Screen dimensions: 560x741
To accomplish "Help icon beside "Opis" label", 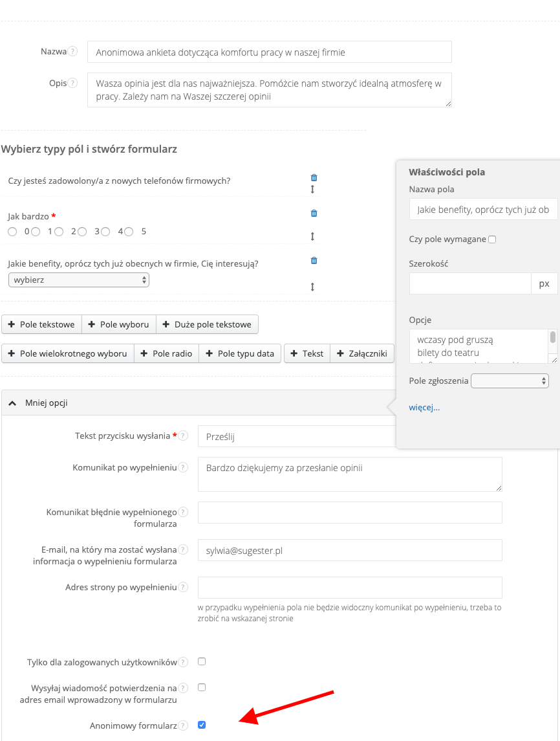I will 73,83.
